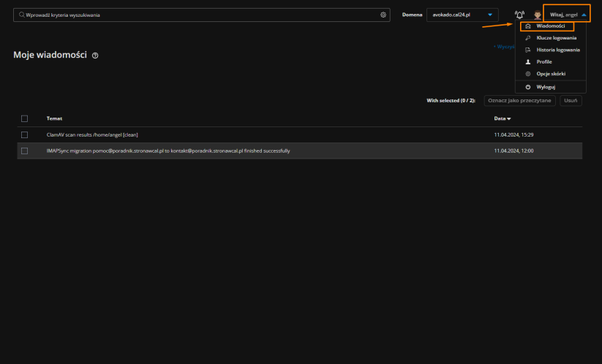Open the IMAPSync migration finished message
Image resolution: width=602 pixels, height=364 pixels.
pos(168,151)
